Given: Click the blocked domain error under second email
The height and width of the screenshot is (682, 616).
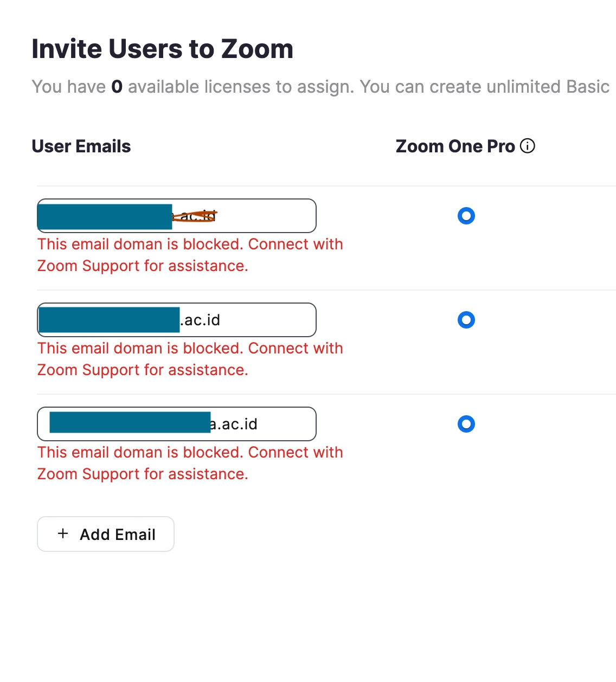Looking at the screenshot, I should (x=190, y=359).
